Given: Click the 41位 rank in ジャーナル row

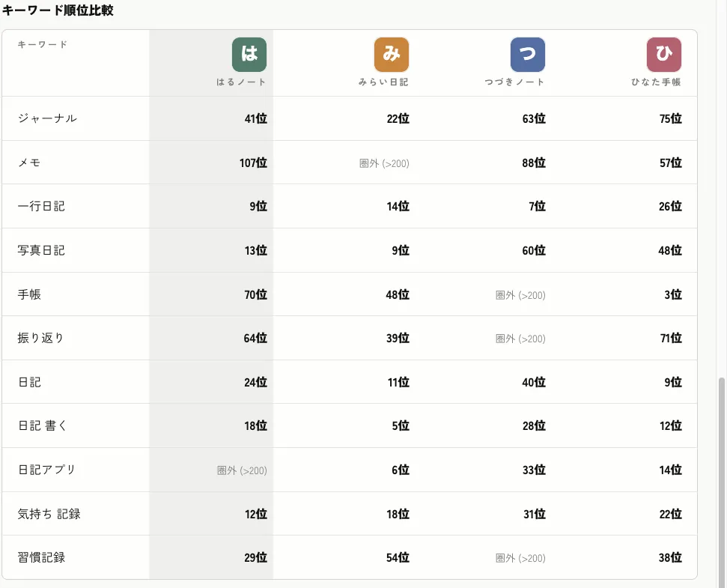Looking at the screenshot, I should [256, 118].
